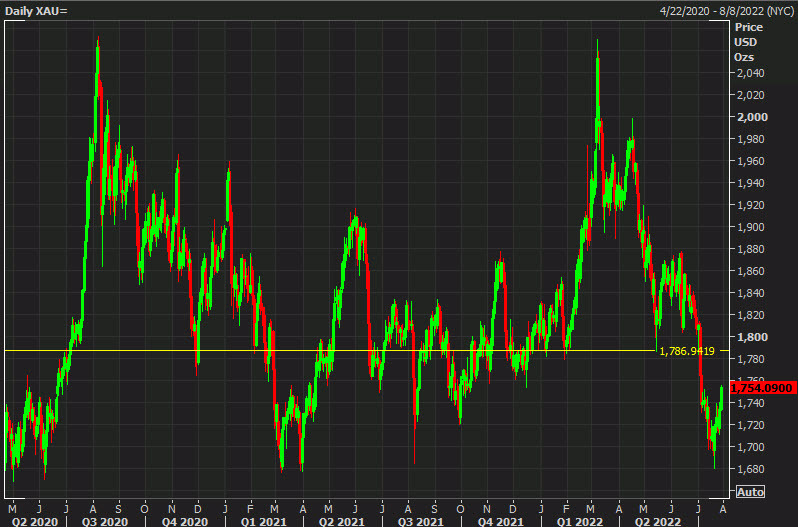
Task: Click the 1,920 price axis label
Action: pyautogui.click(x=751, y=205)
